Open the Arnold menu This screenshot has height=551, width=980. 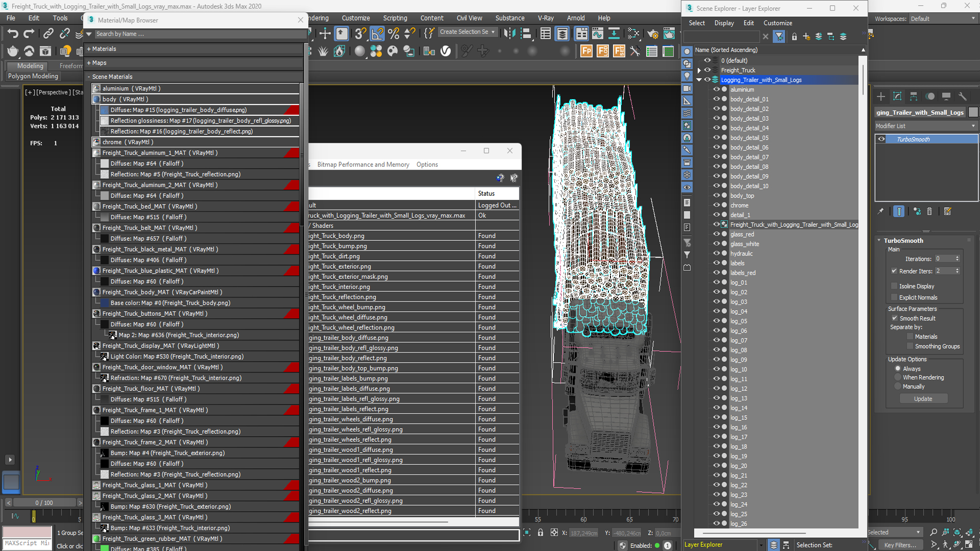tap(576, 18)
